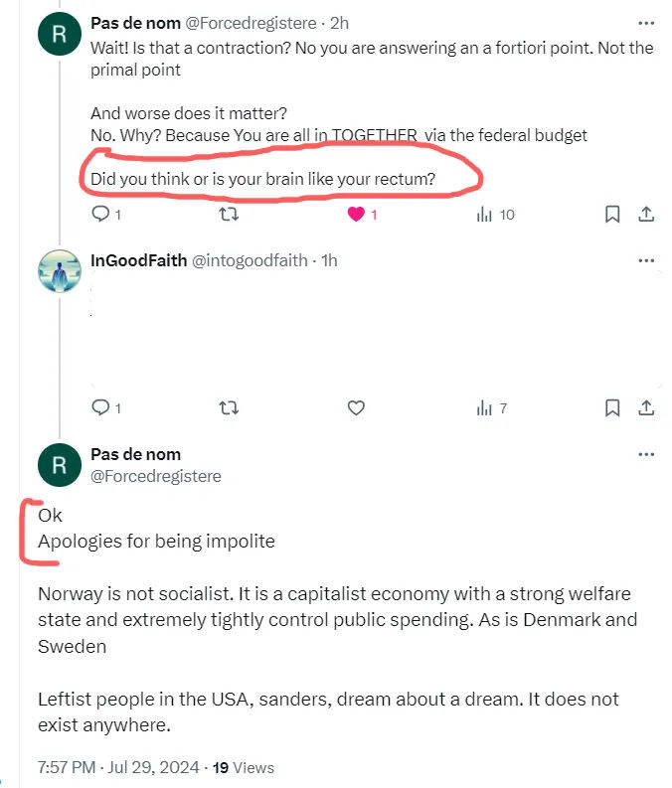
Task: Click the green R avatar of the main tweet
Action: coord(60,465)
